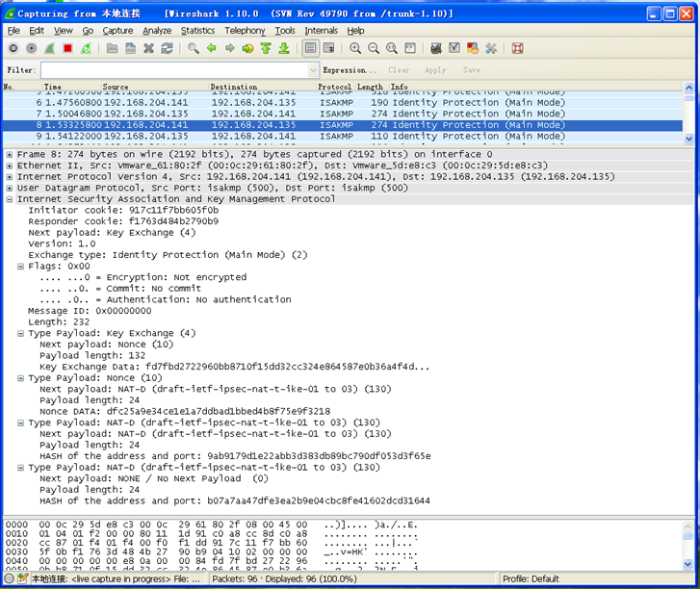The image size is (700, 589).
Task: Jump to the last packet using toolbar arrow
Action: 284,48
